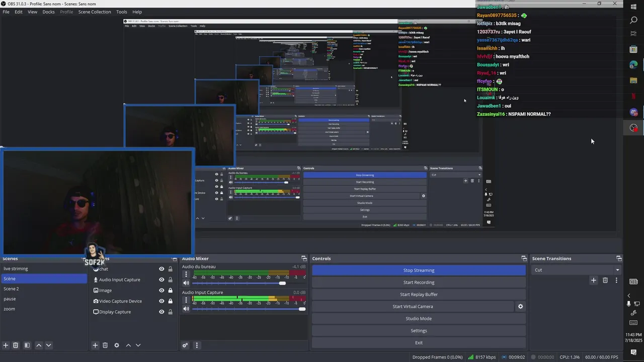Open the Scene Collection menu
This screenshot has height=362, width=644.
click(95, 12)
